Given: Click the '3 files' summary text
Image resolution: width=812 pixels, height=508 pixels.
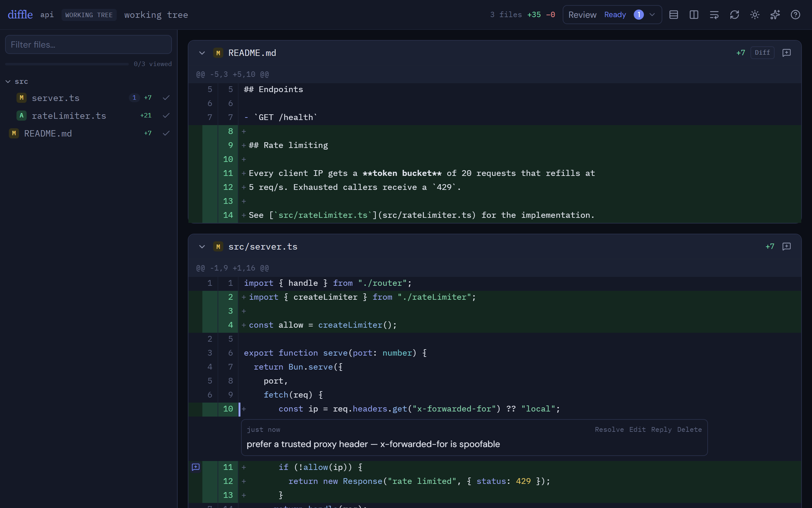Looking at the screenshot, I should pyautogui.click(x=506, y=15).
